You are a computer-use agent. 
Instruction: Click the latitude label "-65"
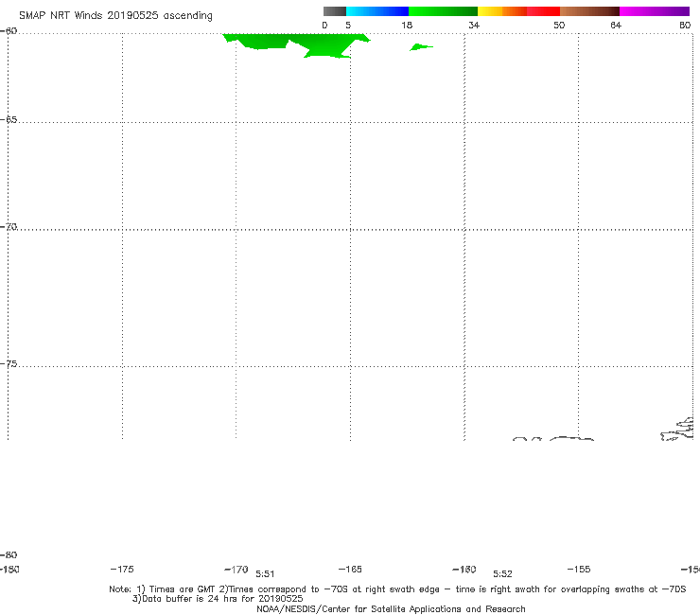(x=9, y=120)
